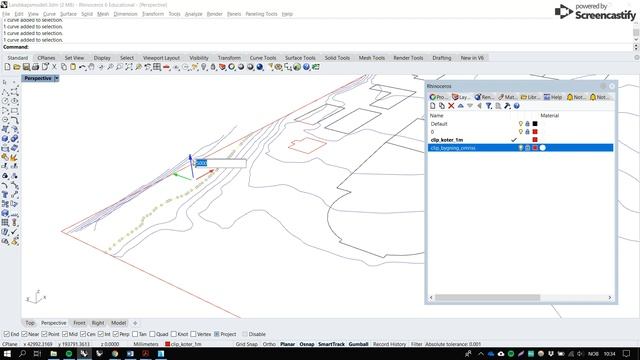Image resolution: width=640 pixels, height=360 pixels.
Task: Click the Save floppy disk icon
Action: [x=26, y=67]
